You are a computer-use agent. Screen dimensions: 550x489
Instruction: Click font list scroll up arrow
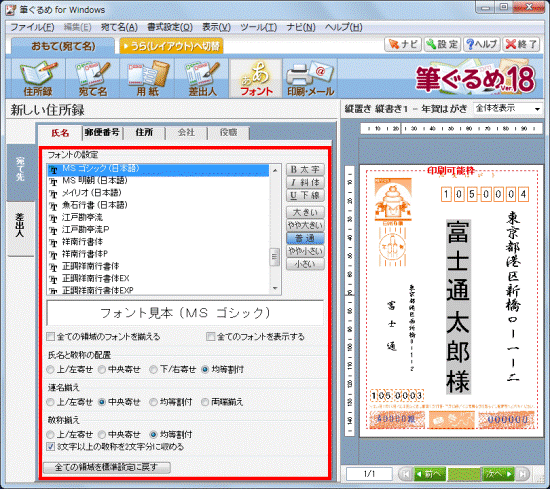coord(275,170)
